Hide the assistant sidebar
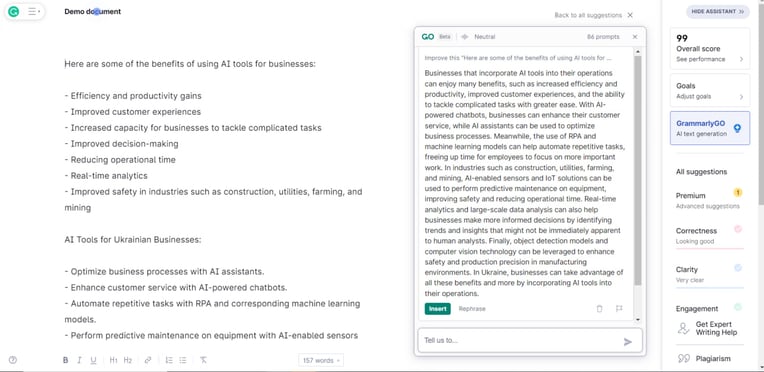 point(718,12)
